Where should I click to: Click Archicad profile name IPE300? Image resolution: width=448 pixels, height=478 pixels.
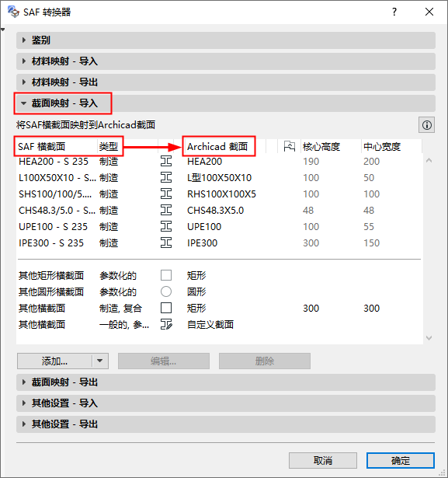tap(202, 243)
